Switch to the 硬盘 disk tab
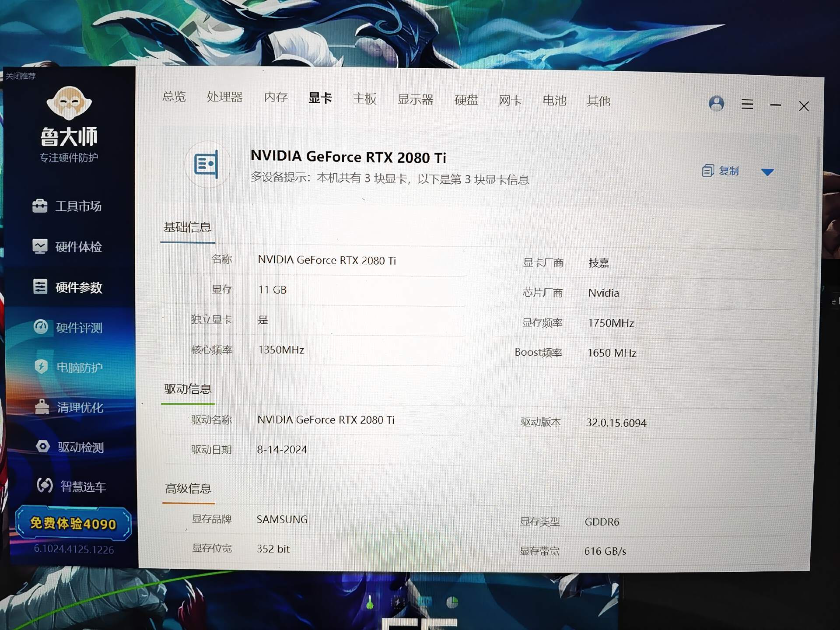The image size is (840, 630). 466,100
